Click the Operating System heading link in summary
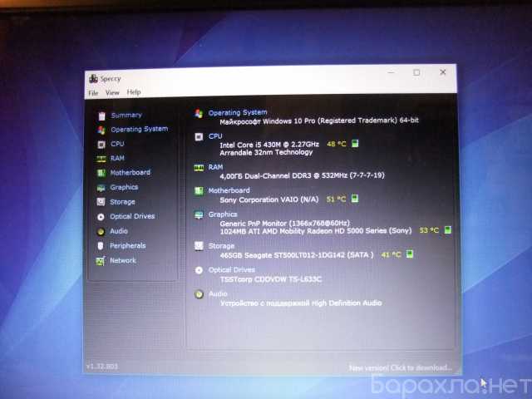The image size is (532, 399). click(238, 112)
